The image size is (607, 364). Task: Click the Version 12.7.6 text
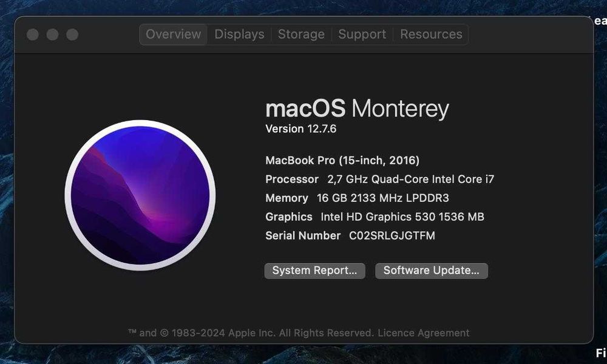301,129
